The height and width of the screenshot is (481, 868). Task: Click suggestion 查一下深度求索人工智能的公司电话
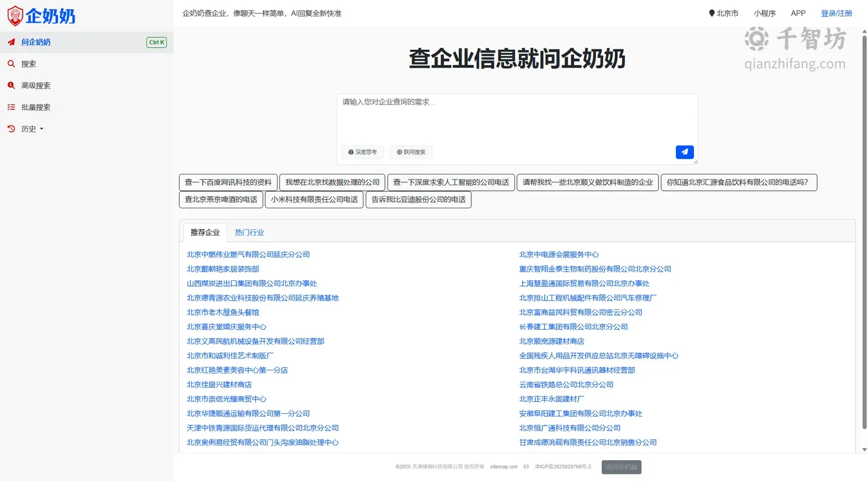tap(451, 182)
